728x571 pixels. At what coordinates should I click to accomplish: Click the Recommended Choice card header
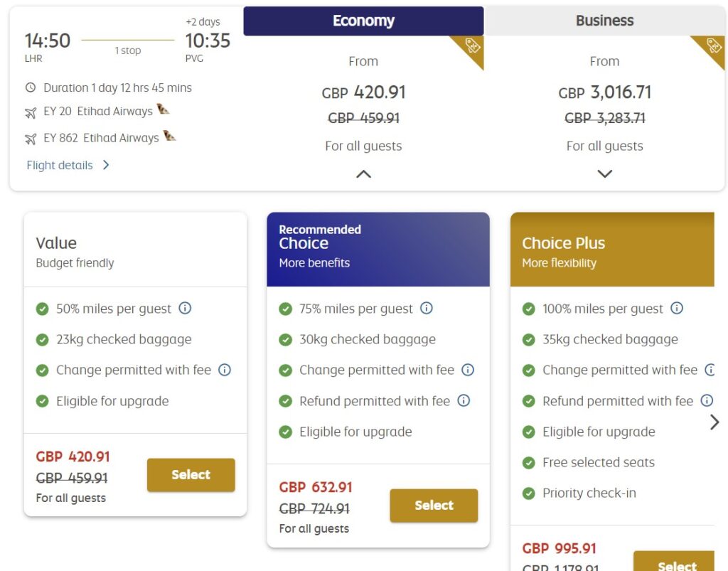coord(378,250)
